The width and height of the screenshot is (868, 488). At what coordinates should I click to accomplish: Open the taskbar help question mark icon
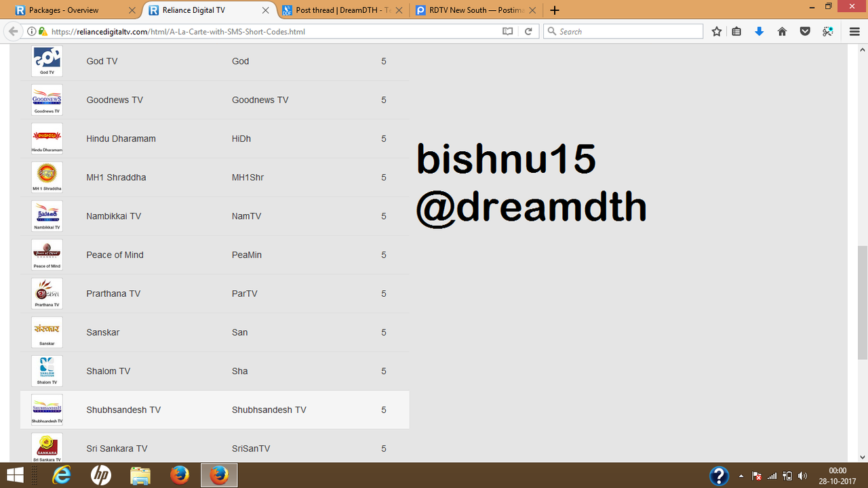(719, 475)
